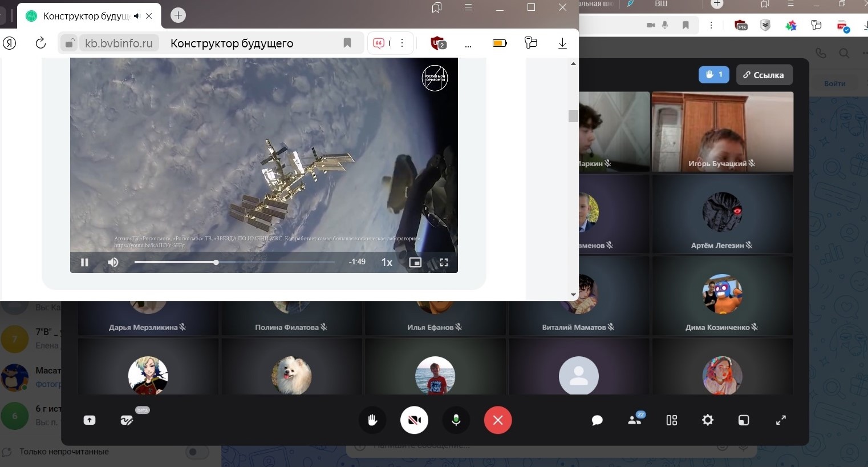Bookmark the page in background browser

point(686,25)
